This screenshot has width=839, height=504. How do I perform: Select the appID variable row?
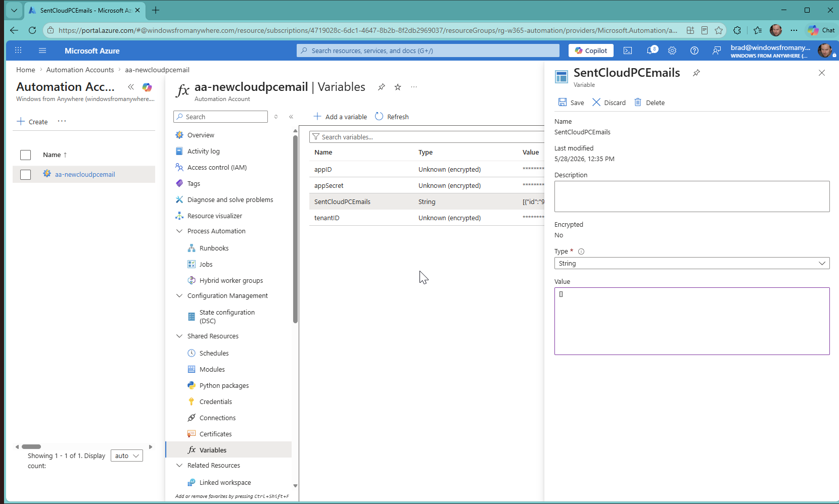[x=427, y=169]
